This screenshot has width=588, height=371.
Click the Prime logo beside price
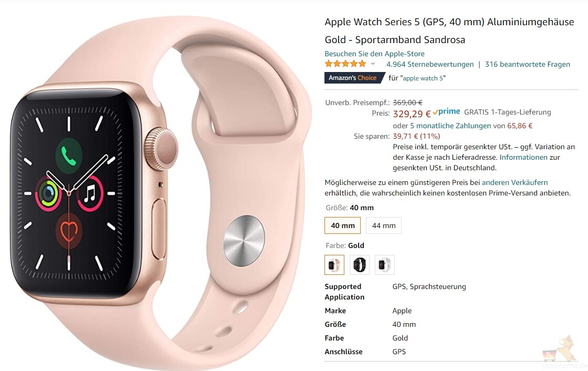point(446,112)
